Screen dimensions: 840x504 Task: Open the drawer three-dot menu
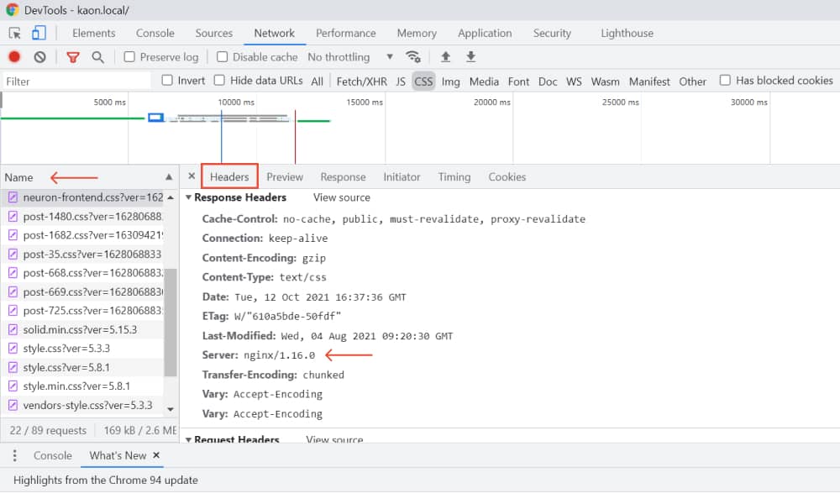pyautogui.click(x=14, y=456)
